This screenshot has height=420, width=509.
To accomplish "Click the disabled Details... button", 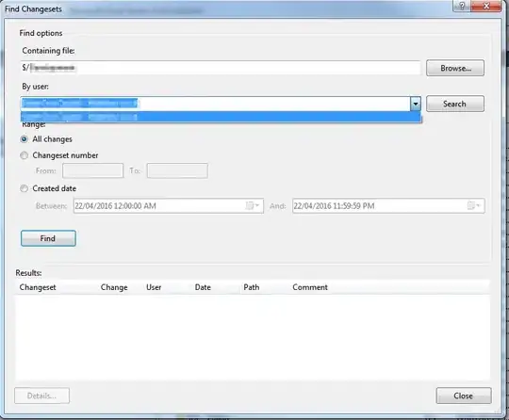I will [41, 396].
